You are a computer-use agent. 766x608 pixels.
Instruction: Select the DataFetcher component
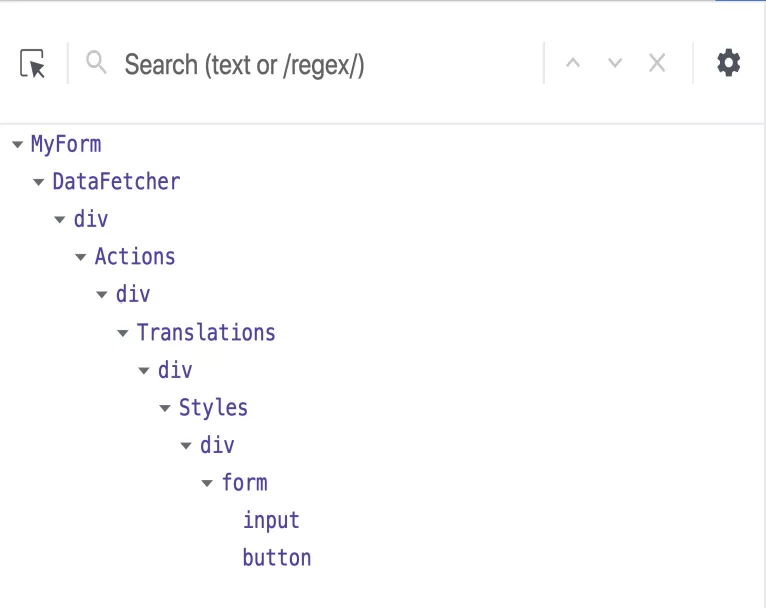pyautogui.click(x=116, y=182)
